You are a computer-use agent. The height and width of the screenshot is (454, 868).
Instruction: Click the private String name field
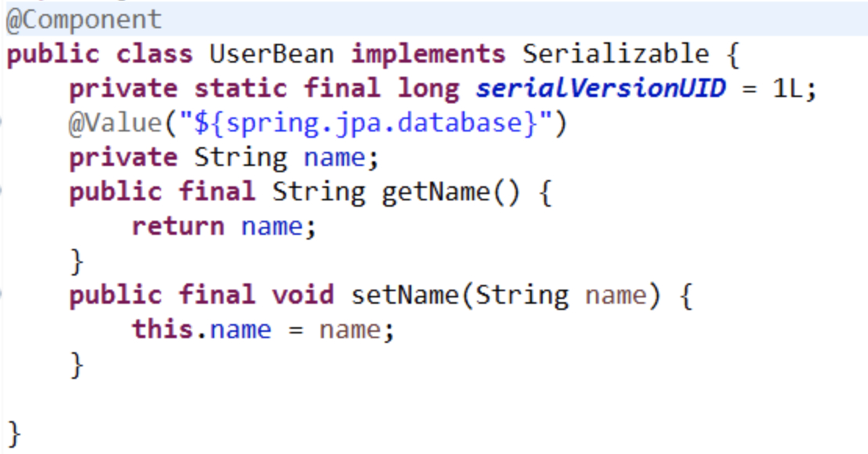click(x=224, y=157)
